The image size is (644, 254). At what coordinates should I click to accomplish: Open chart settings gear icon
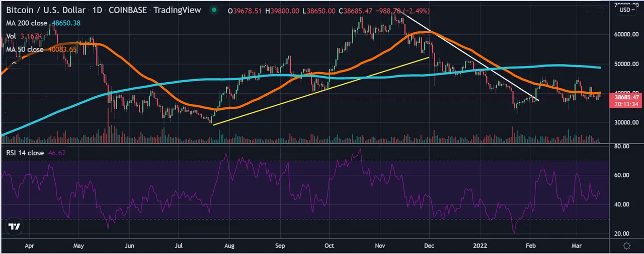coord(627,245)
